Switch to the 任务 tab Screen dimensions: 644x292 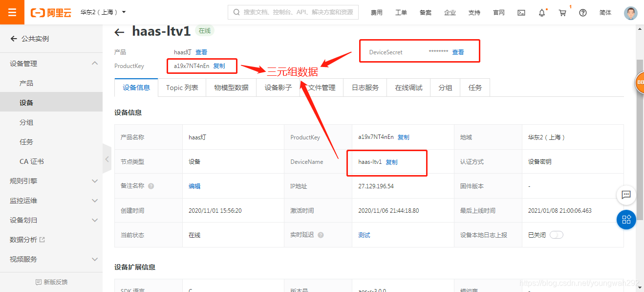coord(475,88)
